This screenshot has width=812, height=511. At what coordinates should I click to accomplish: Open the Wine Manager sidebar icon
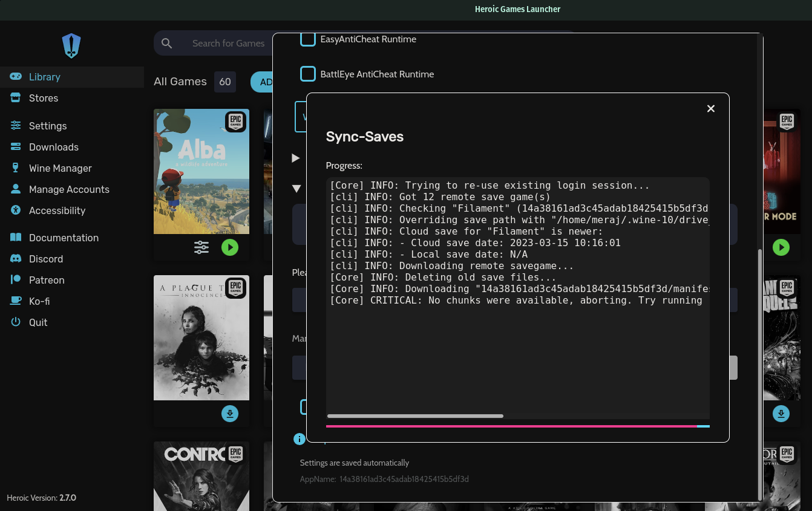point(16,168)
